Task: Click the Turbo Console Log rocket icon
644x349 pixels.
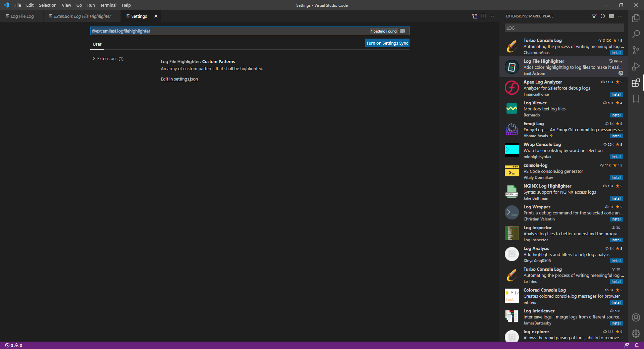Action: point(512,46)
